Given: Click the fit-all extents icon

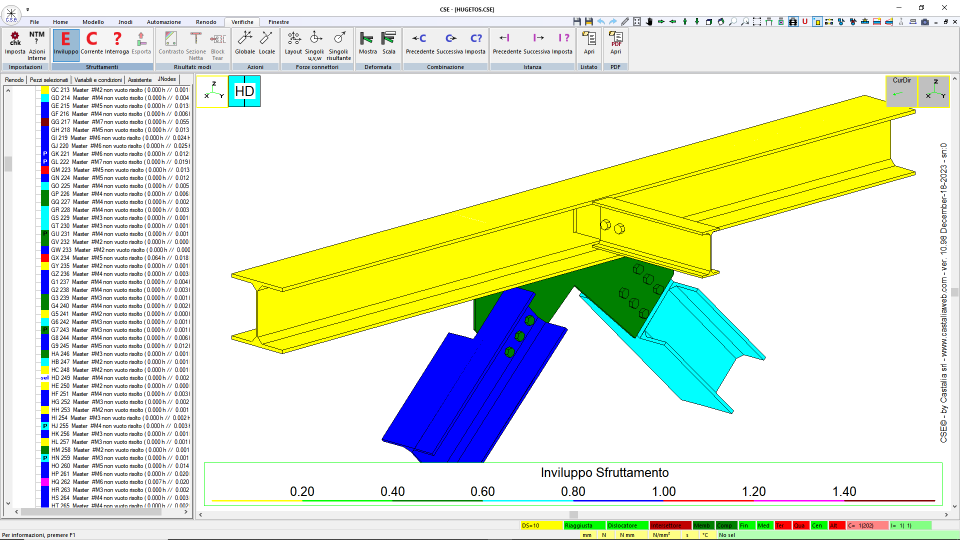Looking at the screenshot, I should [637, 21].
